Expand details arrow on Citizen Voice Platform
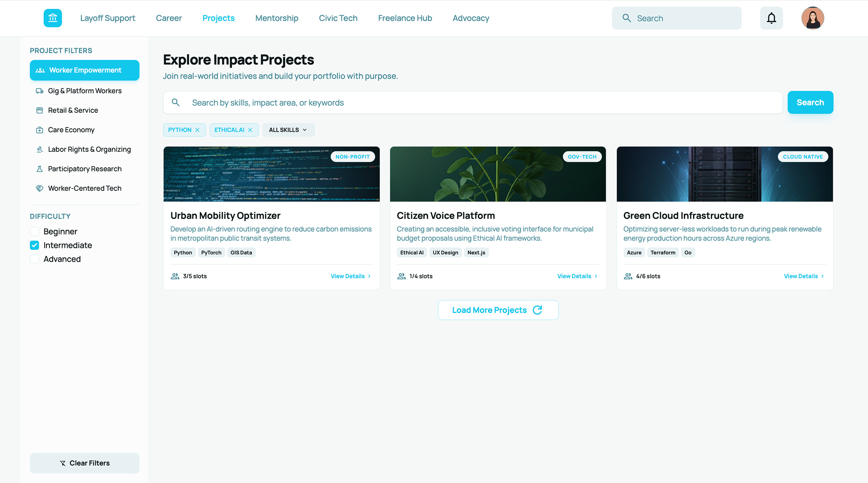This screenshot has width=868, height=483. click(596, 276)
